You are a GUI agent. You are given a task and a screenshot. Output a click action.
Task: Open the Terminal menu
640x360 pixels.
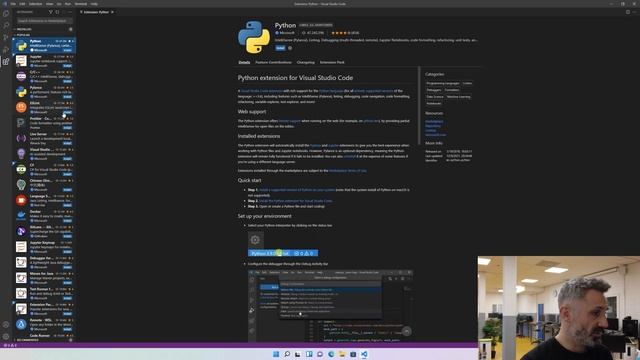[80, 4]
